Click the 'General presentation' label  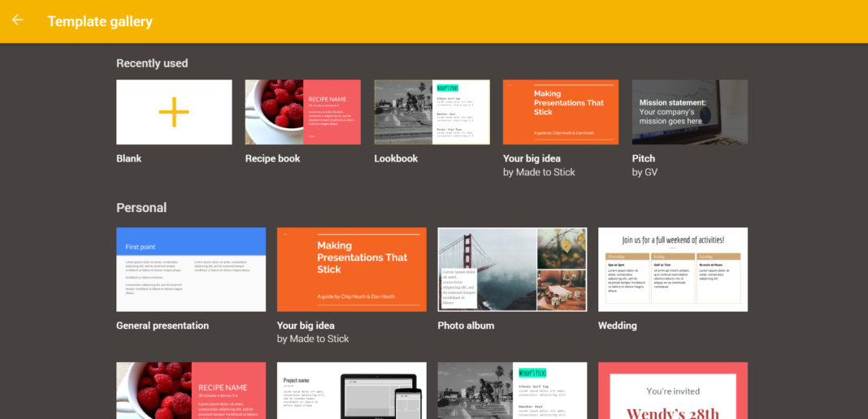tap(163, 326)
